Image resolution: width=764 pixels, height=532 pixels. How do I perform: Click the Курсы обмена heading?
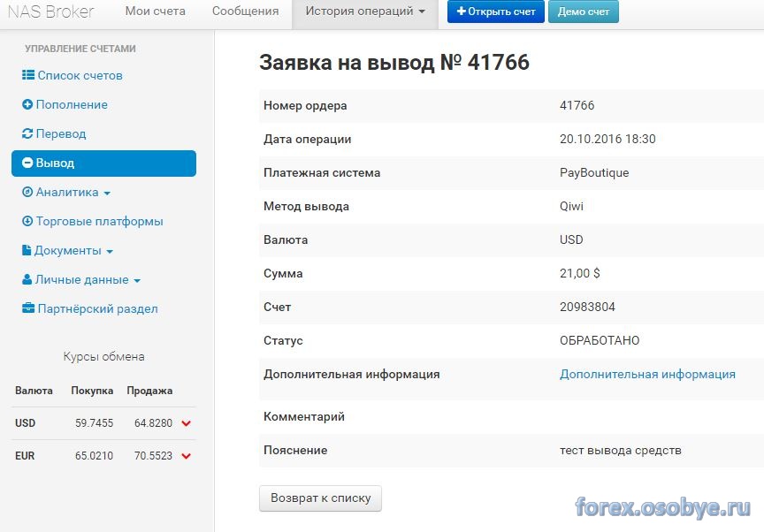[103, 357]
